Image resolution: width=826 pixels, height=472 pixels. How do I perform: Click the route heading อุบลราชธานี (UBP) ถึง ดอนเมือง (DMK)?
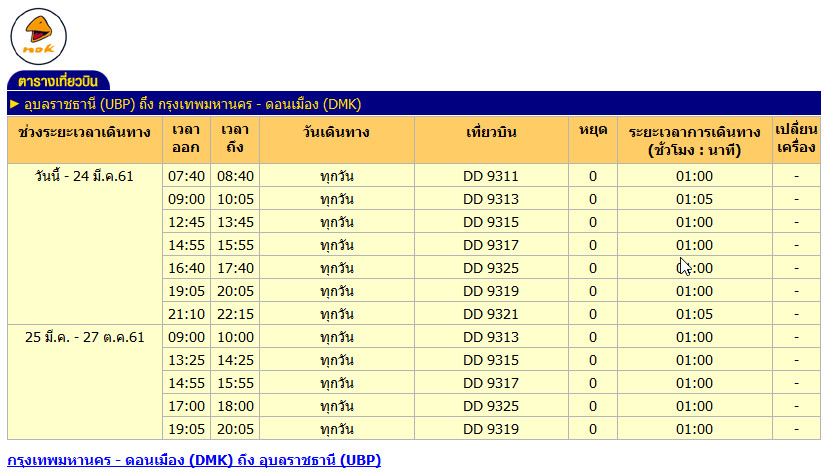[x=192, y=104]
